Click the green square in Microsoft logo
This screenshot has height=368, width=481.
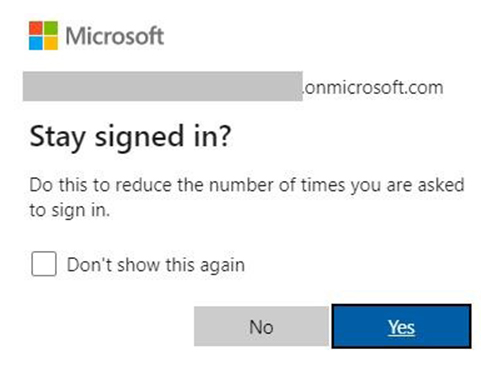click(x=51, y=28)
